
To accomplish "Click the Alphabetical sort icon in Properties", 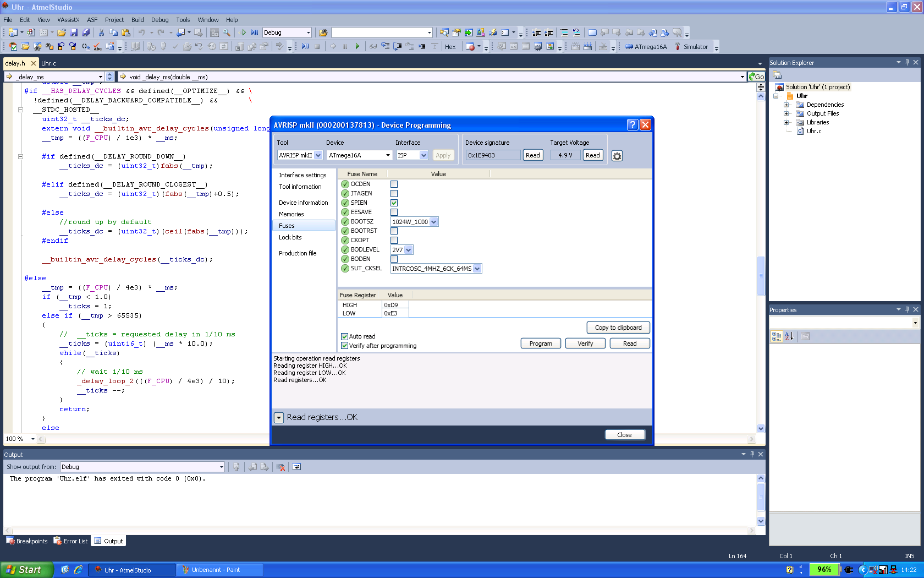I will (x=789, y=336).
